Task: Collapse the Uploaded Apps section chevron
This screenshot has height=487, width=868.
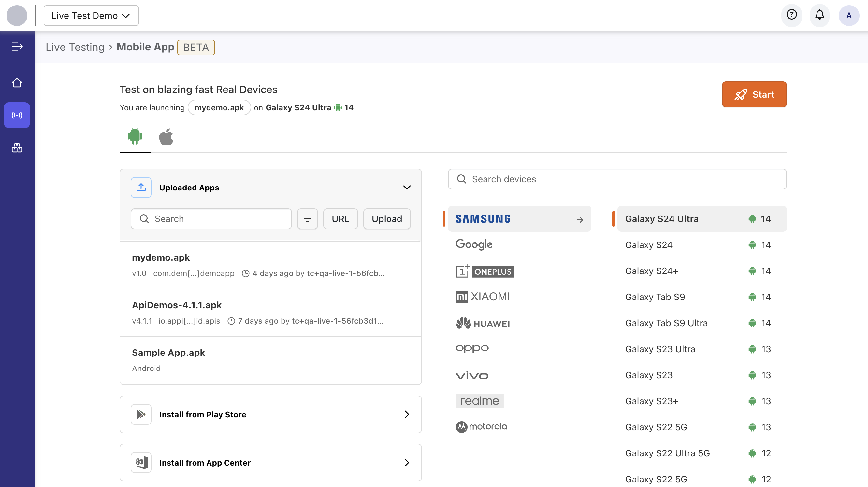Action: click(x=407, y=188)
